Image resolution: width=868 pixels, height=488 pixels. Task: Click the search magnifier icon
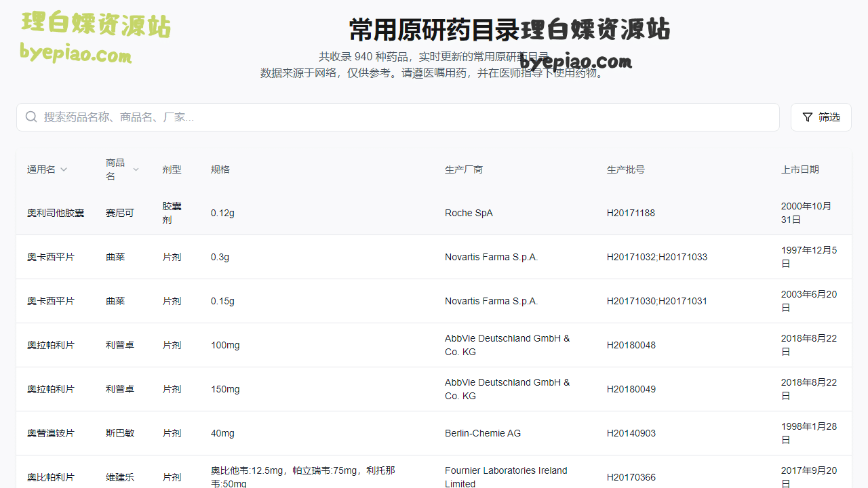tap(31, 117)
